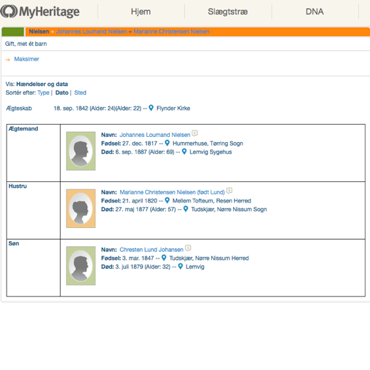Click note icon after Chresten Lund Johansen
Screen dimensions: 370x370
click(188, 248)
